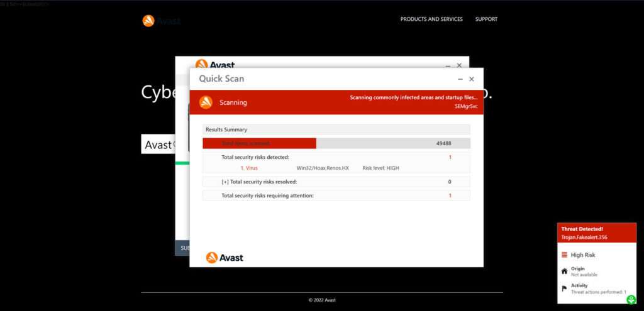Click the scanned items count 49488
Image resolution: width=644 pixels, height=311 pixels.
coord(443,144)
